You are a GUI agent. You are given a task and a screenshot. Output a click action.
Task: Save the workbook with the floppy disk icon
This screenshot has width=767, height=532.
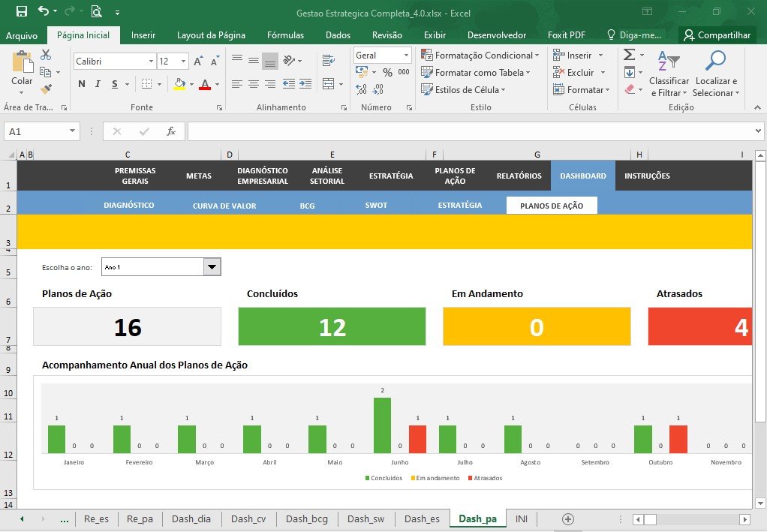click(x=22, y=11)
